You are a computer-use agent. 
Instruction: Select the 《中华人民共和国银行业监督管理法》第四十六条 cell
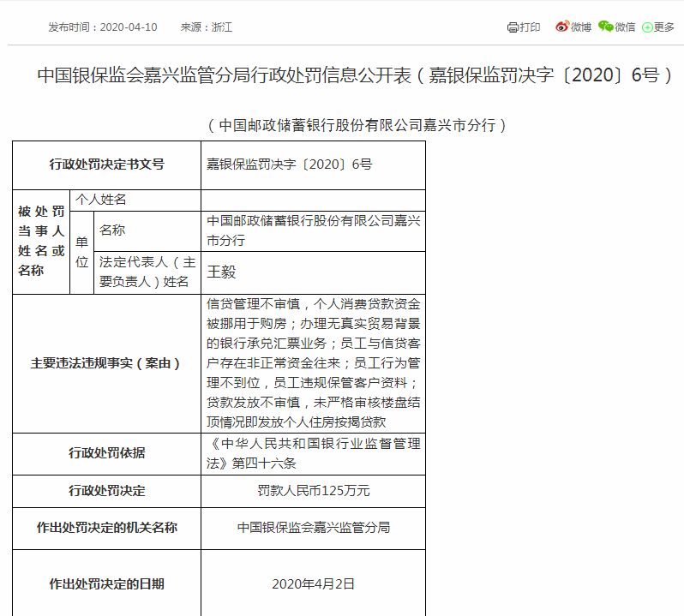[313, 453]
